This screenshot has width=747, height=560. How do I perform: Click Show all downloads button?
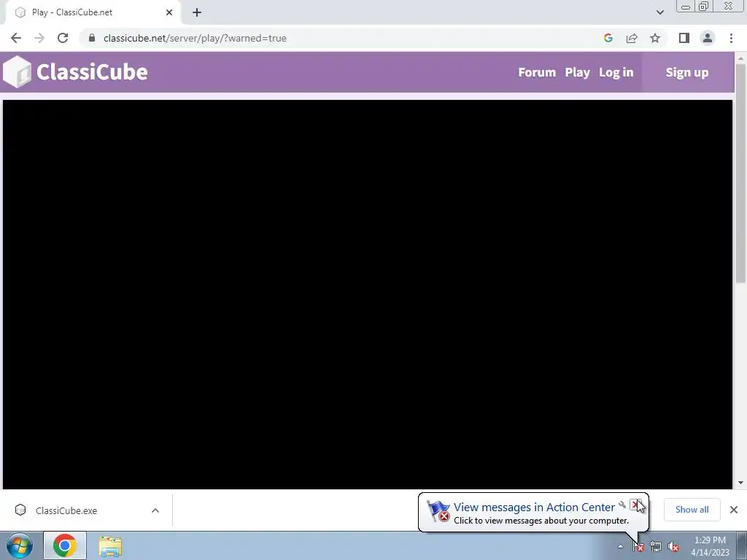[x=692, y=510]
